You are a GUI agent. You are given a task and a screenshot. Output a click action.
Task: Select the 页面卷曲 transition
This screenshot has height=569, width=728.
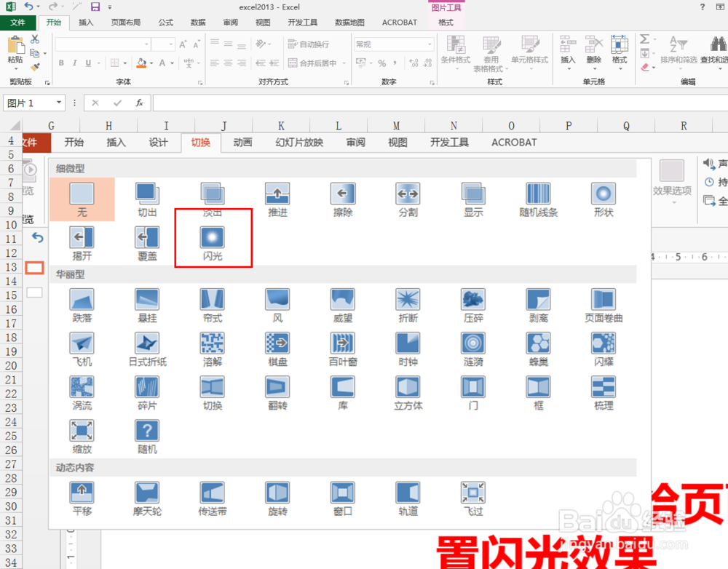pyautogui.click(x=603, y=306)
